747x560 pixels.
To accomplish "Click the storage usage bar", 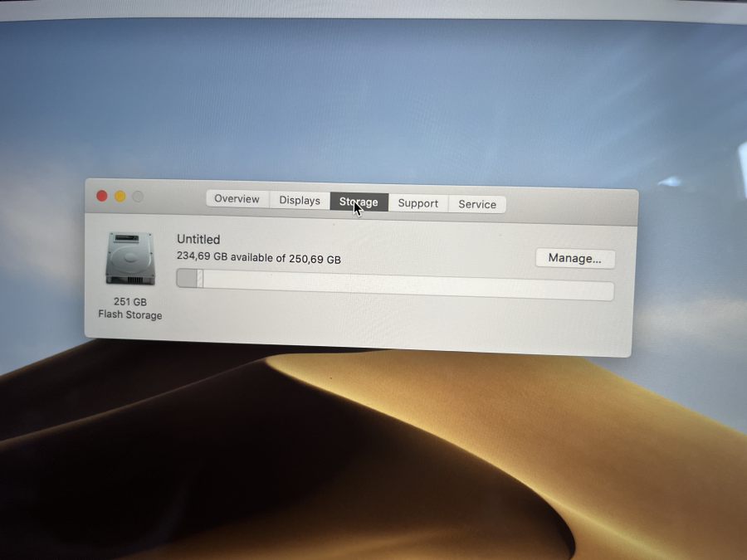I will click(395, 285).
